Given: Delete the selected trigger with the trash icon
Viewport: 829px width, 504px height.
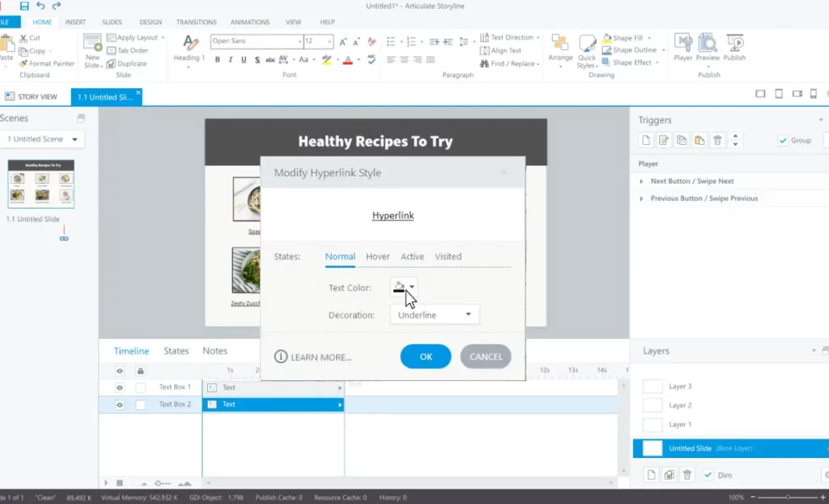Looking at the screenshot, I should (x=717, y=141).
